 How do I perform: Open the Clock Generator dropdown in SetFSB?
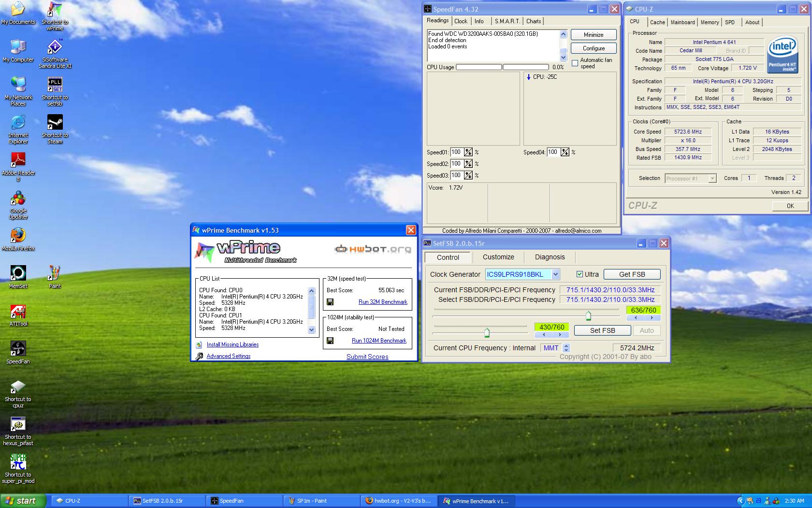click(556, 274)
